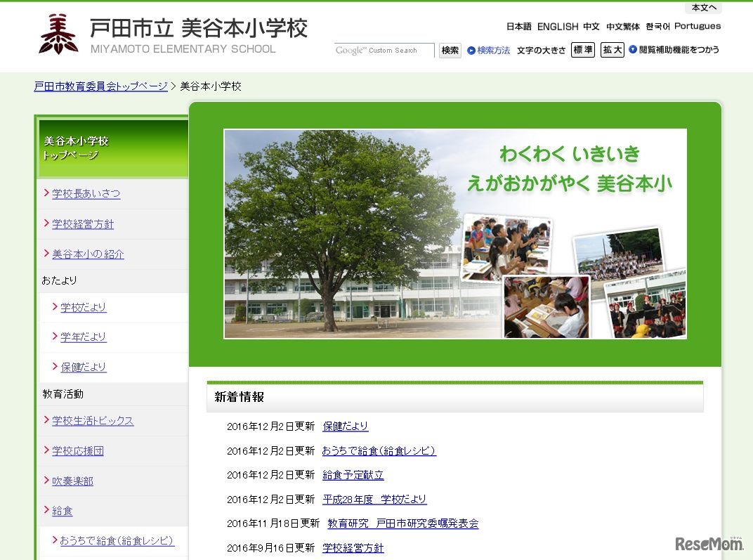The height and width of the screenshot is (560, 753).
Task: Open 戸田市教育委員会トップページ breadcrumb link
Action: point(100,86)
